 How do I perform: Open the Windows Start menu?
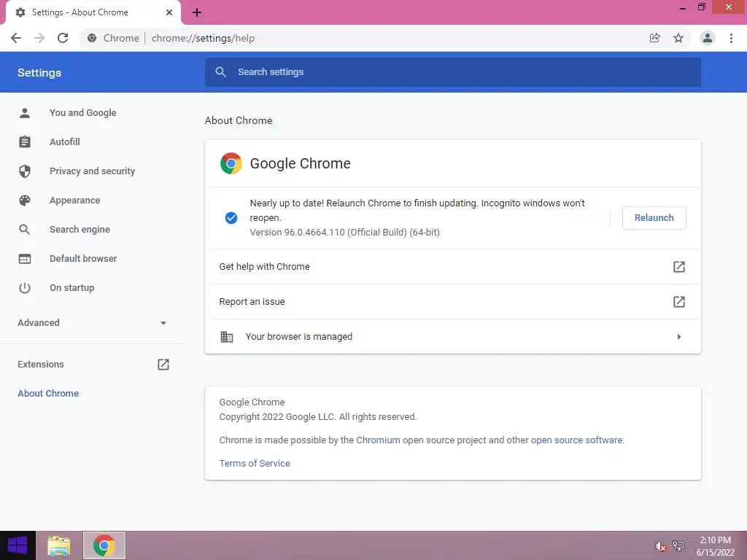point(18,545)
